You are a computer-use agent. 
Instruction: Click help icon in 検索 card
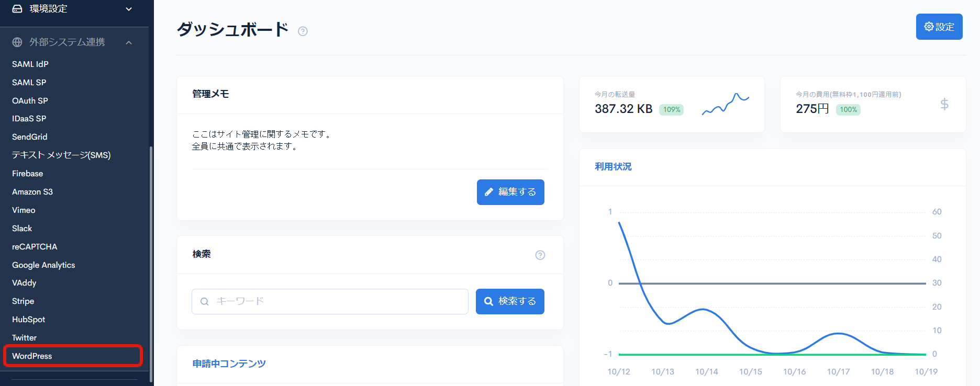click(x=540, y=255)
